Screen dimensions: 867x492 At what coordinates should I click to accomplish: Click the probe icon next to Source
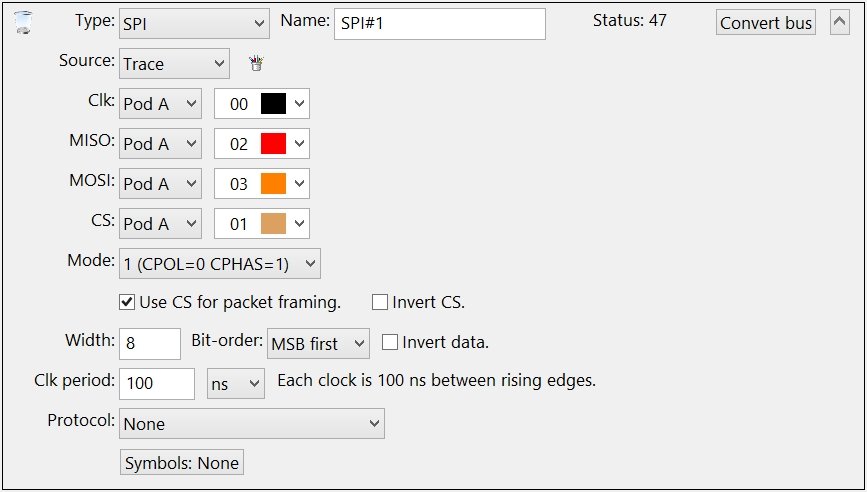tap(256, 64)
